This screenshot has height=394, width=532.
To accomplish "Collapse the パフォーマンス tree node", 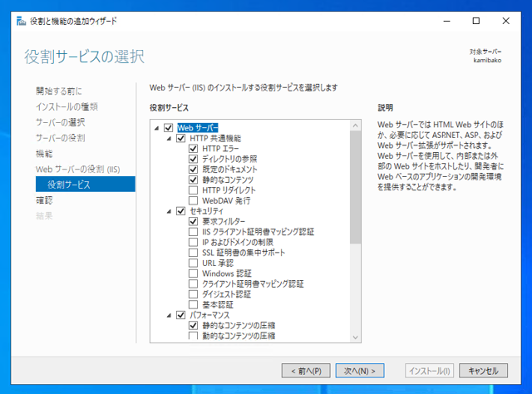I will tap(169, 316).
